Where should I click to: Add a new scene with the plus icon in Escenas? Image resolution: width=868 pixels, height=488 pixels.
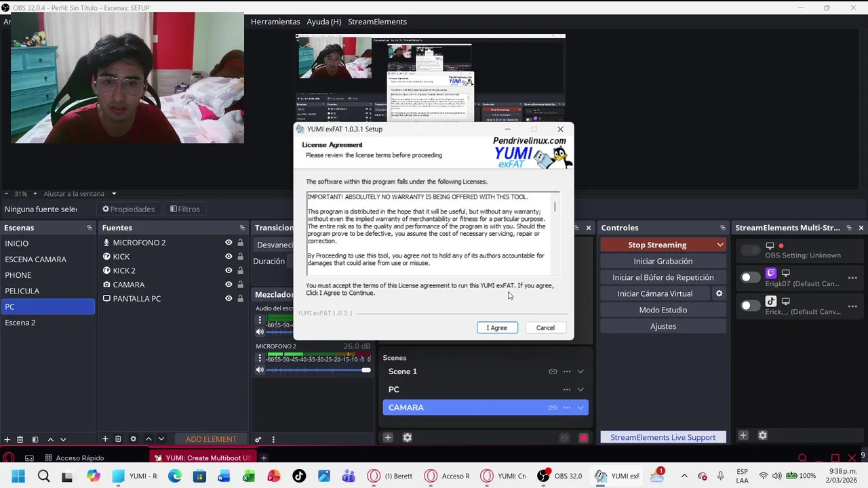coord(7,439)
